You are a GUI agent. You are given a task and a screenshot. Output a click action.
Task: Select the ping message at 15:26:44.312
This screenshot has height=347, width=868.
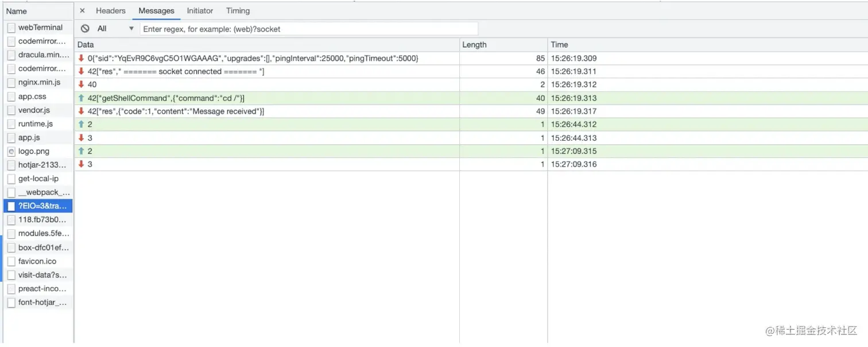(471, 125)
